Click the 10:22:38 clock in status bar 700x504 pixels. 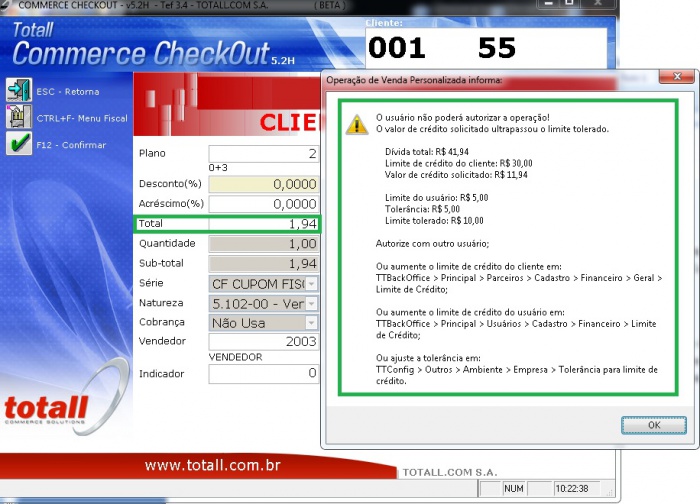click(571, 488)
